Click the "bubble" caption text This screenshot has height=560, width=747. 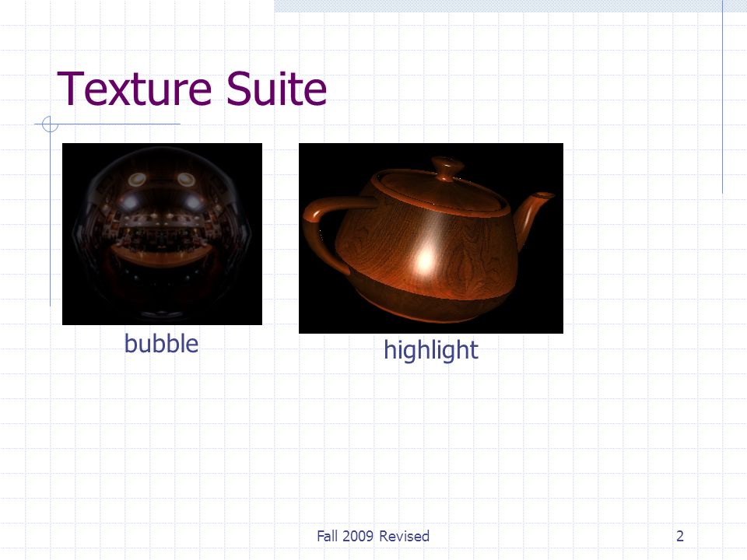(161, 343)
